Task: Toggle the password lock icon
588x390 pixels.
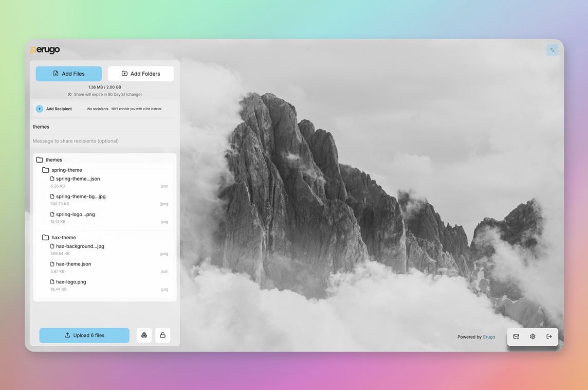Action: coord(163,335)
